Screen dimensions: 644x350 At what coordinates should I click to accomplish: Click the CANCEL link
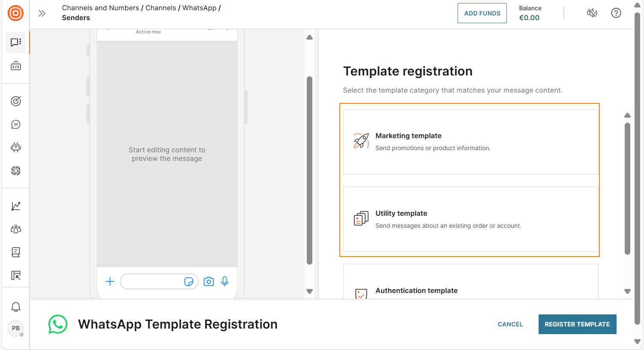pos(510,324)
